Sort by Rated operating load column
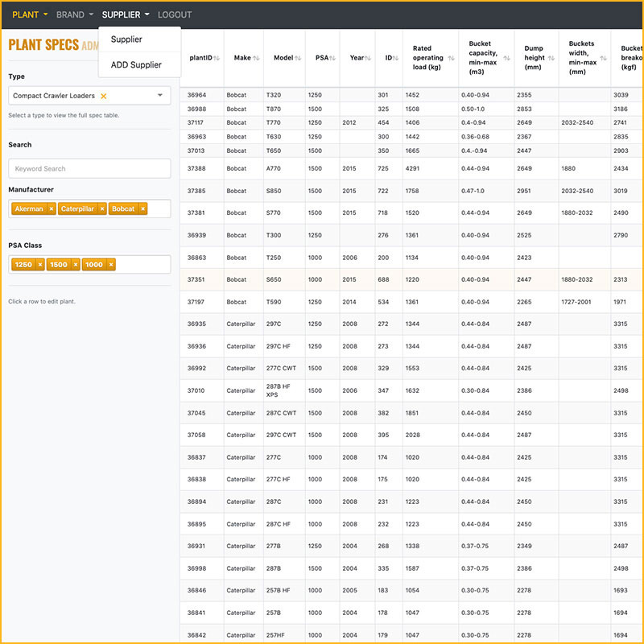 point(431,58)
